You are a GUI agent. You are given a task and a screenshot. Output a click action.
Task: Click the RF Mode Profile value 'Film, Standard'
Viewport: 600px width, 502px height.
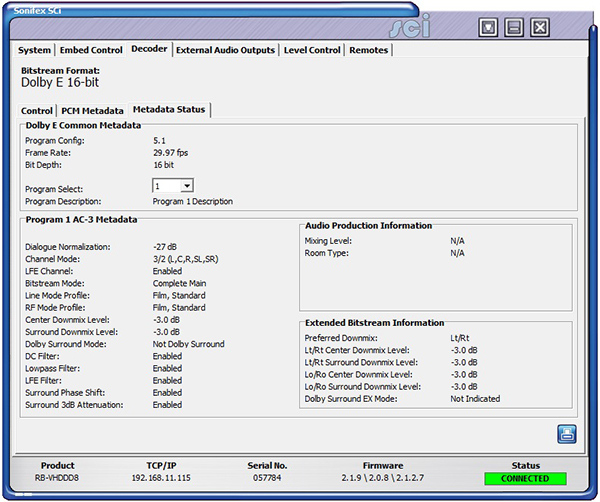pyautogui.click(x=179, y=308)
